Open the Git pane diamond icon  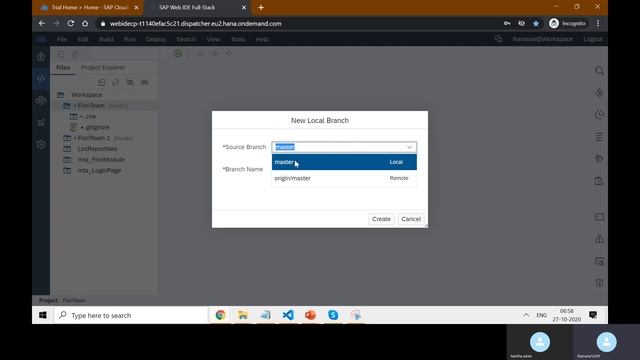point(599,93)
